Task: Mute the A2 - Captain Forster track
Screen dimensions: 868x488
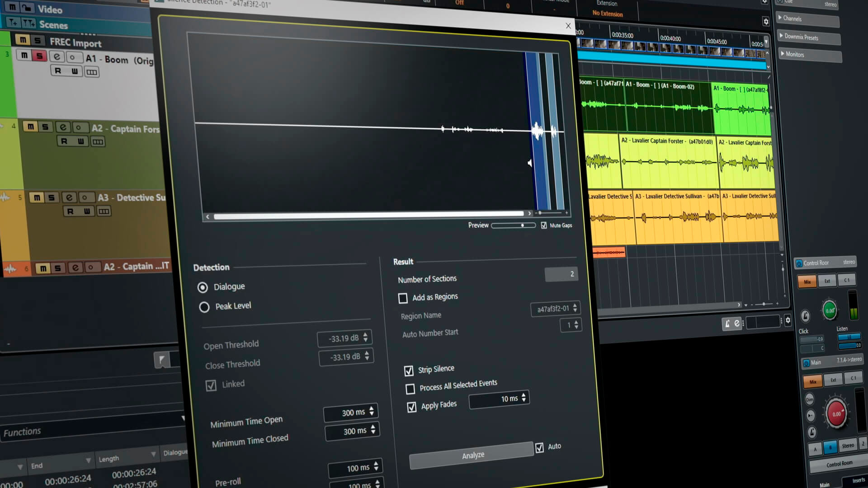Action: 30,127
